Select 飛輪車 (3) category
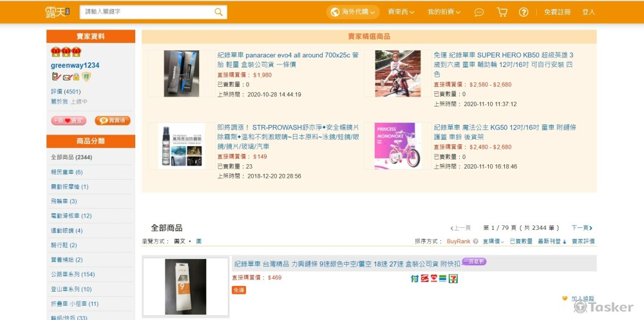Image resolution: width=644 pixels, height=320 pixels. [x=64, y=201]
